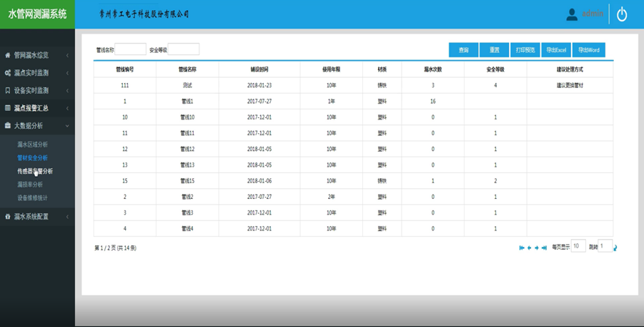644x327 pixels.
Task: Click the 管线15 name cell
Action: 187,181
